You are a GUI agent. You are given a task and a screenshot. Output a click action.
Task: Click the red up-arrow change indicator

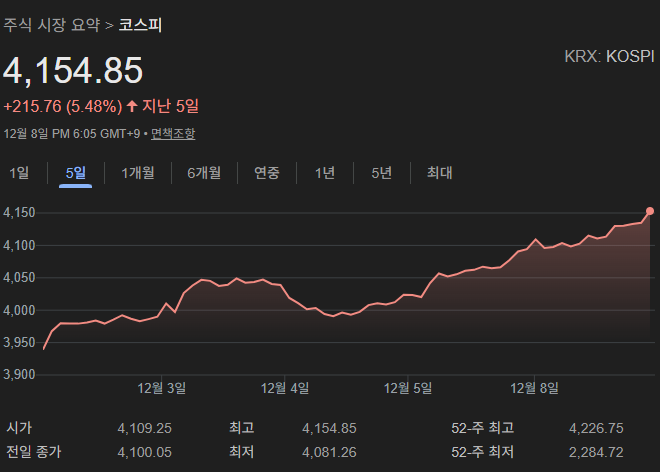[x=132, y=106]
